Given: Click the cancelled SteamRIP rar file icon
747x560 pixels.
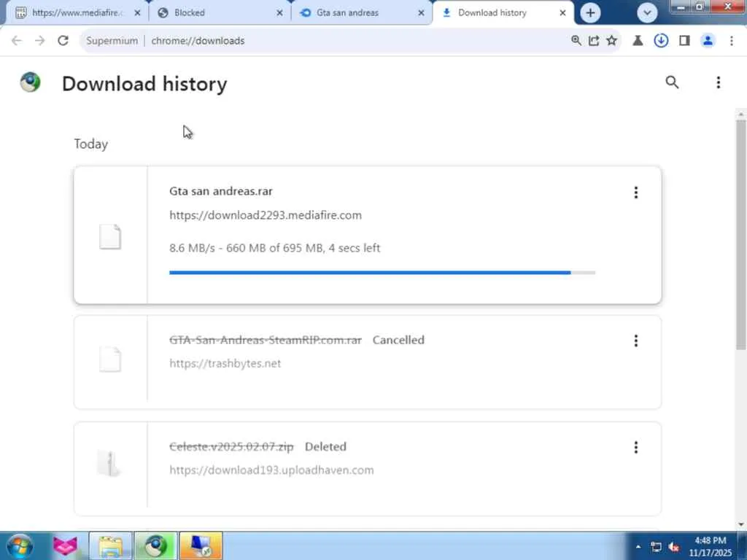Looking at the screenshot, I should point(110,359).
